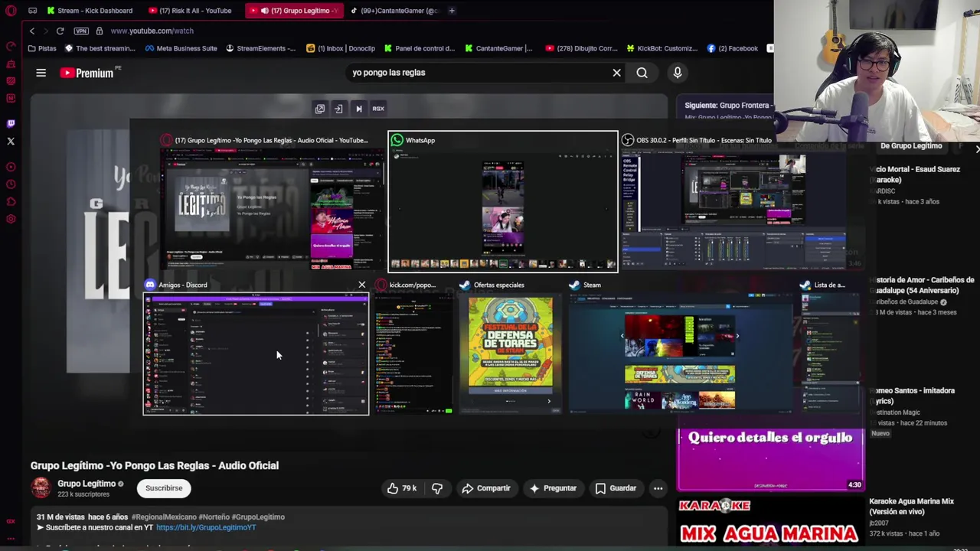Click the Twitch icon in Opera sidebar
The image size is (980, 551).
tap(11, 123)
